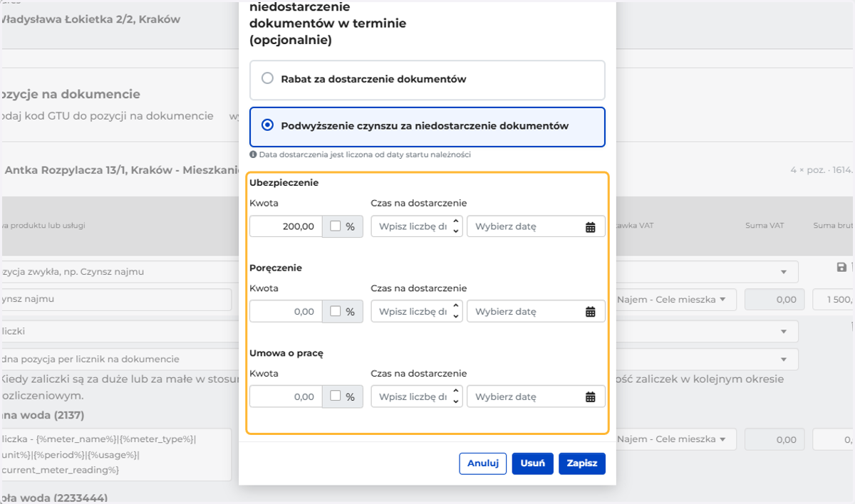Focus the Wybierz datę field under Umowa o pracę
855x504 pixels.
click(x=536, y=397)
